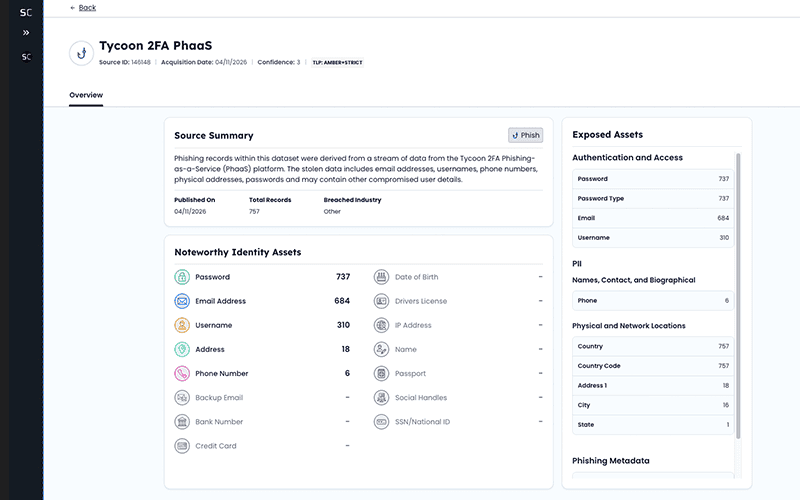The image size is (800, 500).
Task: Click the IP Address icon
Action: (x=382, y=325)
